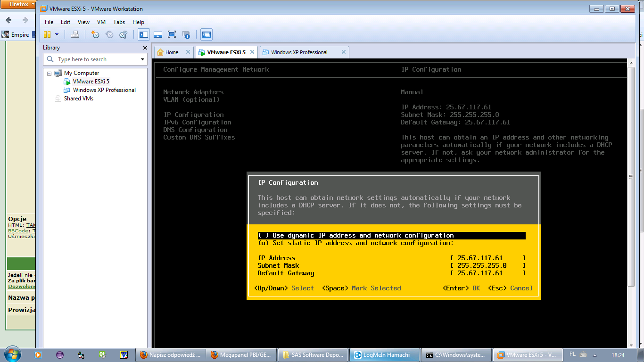Click IPv6 Configuration in ESXi menu
644x362 pixels.
coord(197,123)
